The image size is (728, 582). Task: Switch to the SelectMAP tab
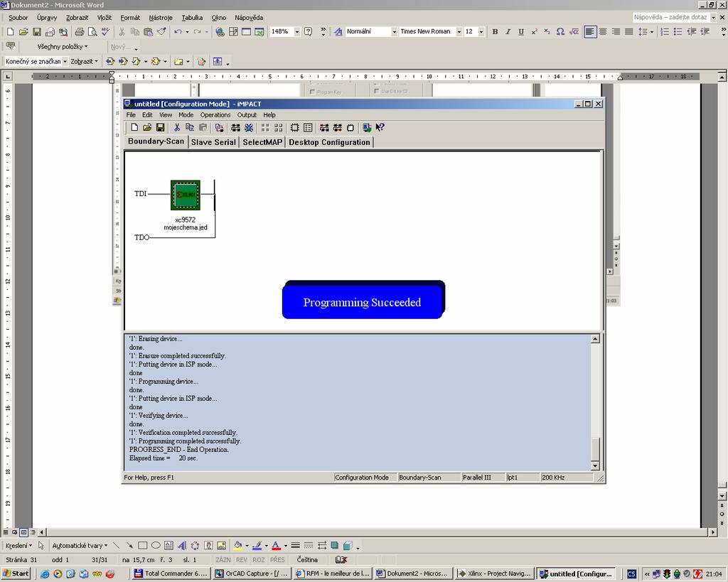[262, 143]
